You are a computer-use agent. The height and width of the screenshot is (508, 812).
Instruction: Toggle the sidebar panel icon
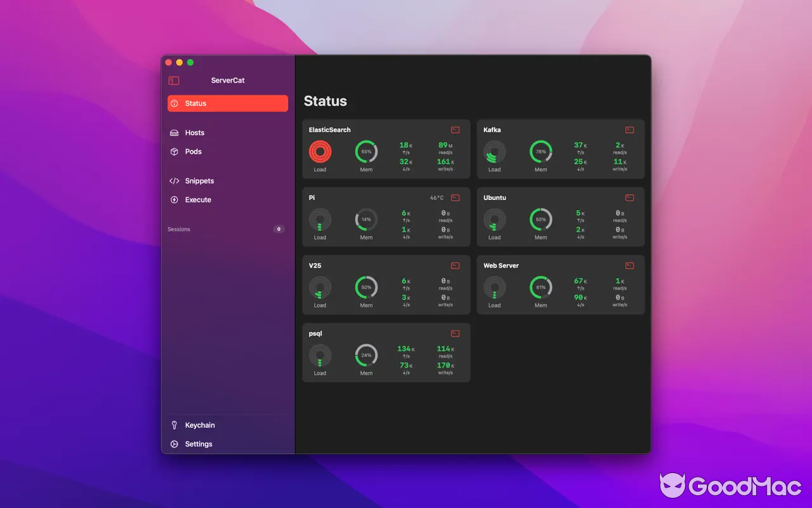coord(173,81)
